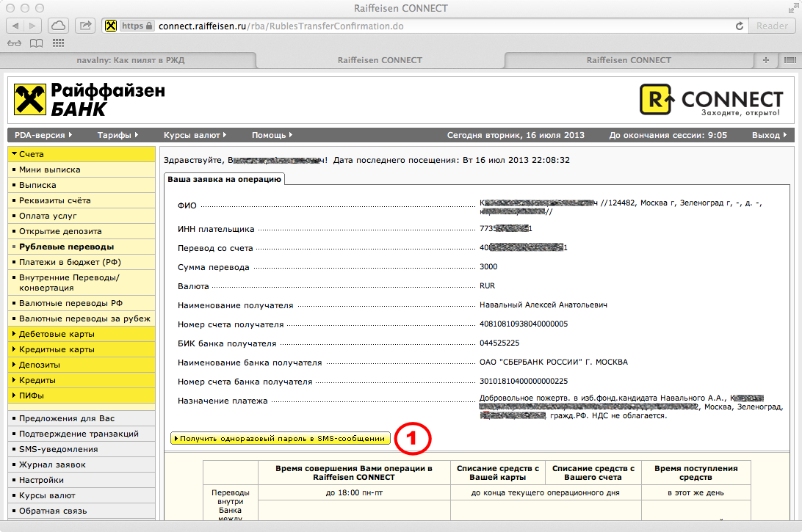Screen dimensions: 802x532
Task: Click the session timer До окончания сессии: 9:05
Action: [x=668, y=135]
